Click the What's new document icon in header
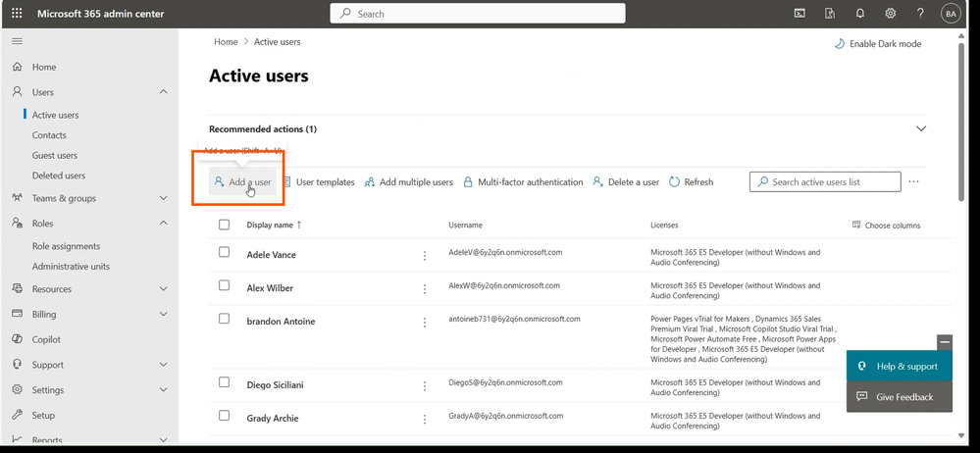980x453 pixels. pyautogui.click(x=830, y=13)
